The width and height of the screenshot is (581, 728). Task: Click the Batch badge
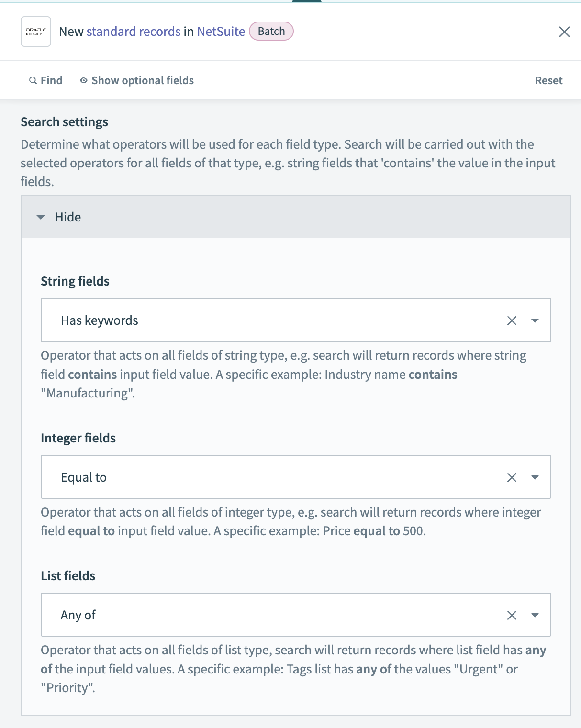[x=271, y=31]
